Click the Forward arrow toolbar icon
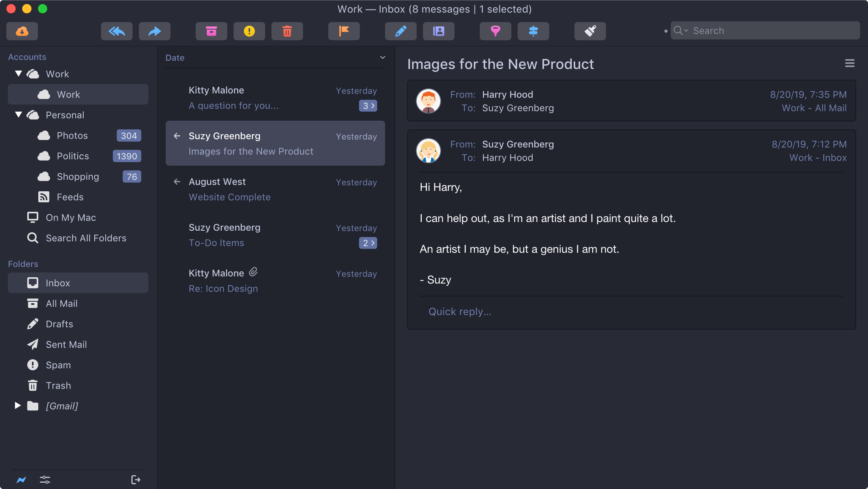 pos(154,31)
